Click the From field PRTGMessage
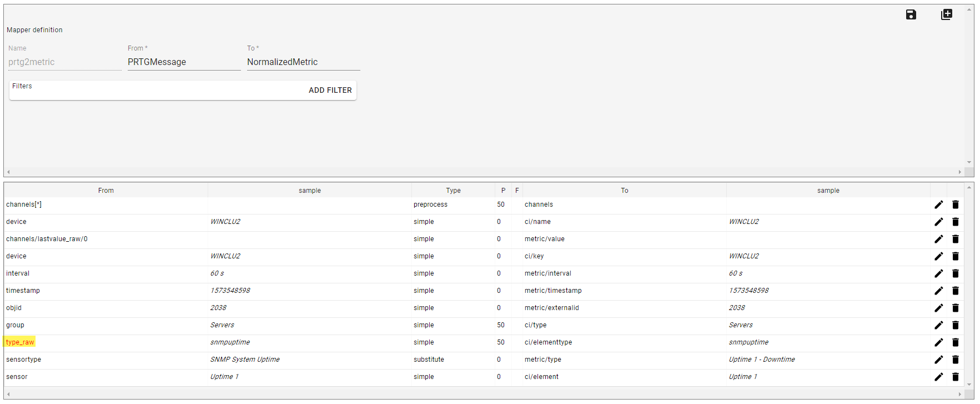Image resolution: width=980 pixels, height=404 pixels. tap(183, 62)
